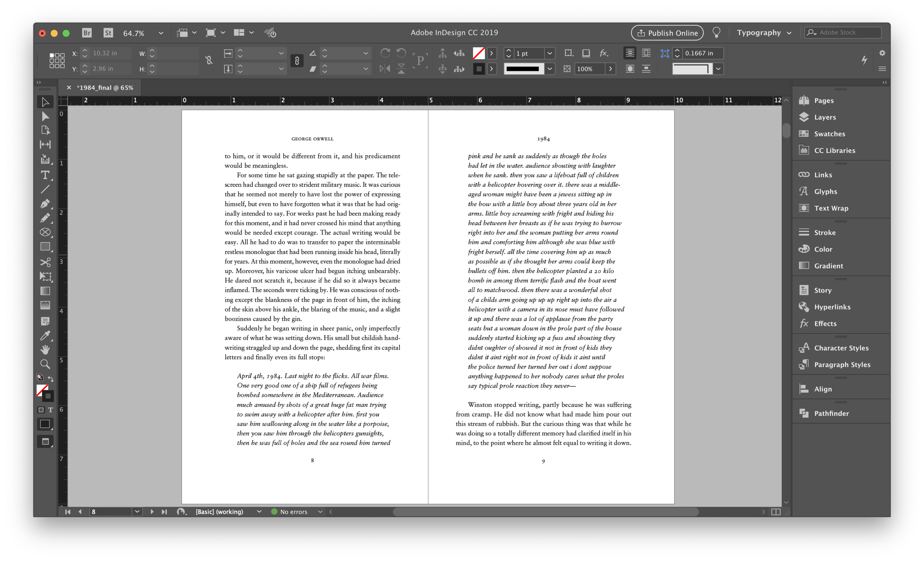Select the Pen tool
The width and height of the screenshot is (924, 561).
point(45,203)
